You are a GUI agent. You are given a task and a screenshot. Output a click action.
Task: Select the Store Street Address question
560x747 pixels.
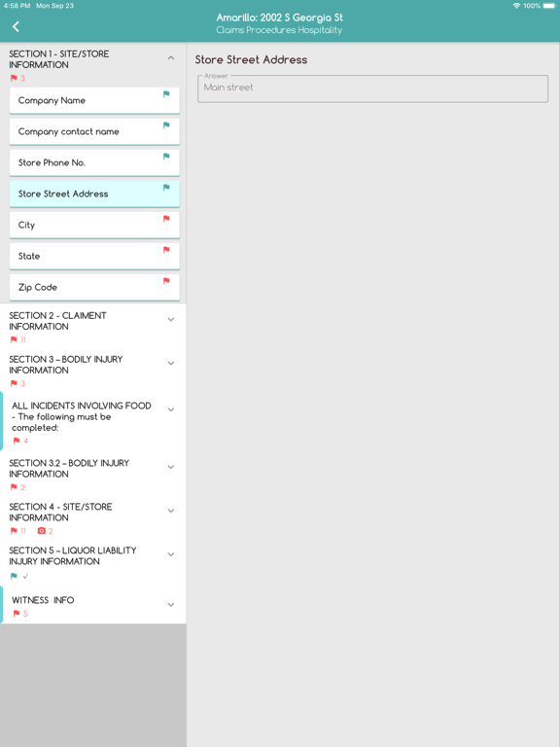point(94,194)
